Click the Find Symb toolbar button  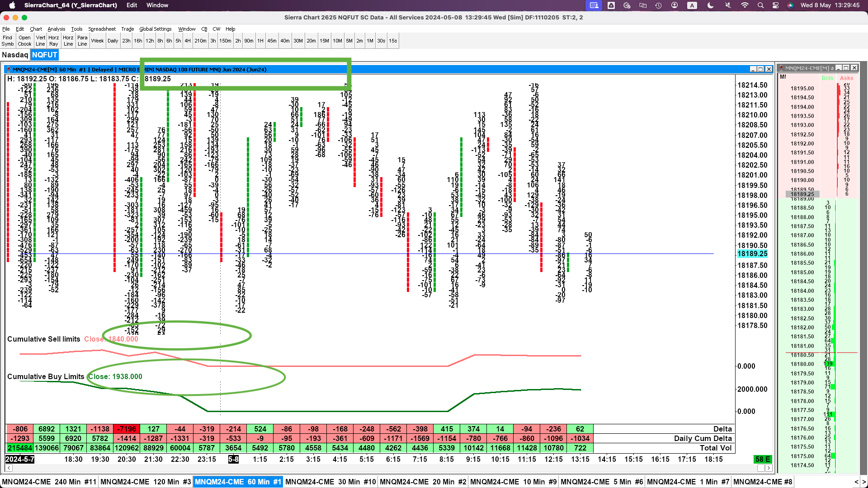point(7,41)
